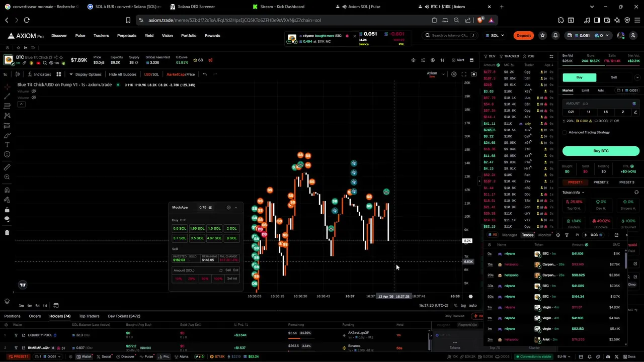Open the chart layout grid icon

pos(58,74)
